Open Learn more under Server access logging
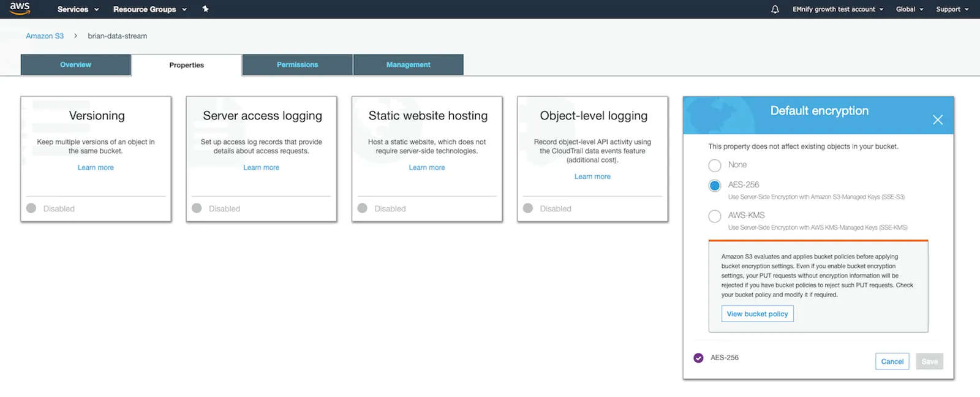This screenshot has height=397, width=980. point(262,168)
